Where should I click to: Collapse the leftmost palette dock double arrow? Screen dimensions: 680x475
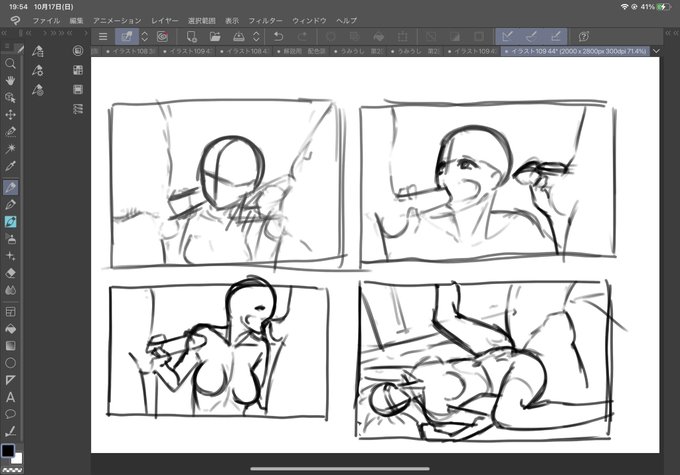(x=4, y=33)
